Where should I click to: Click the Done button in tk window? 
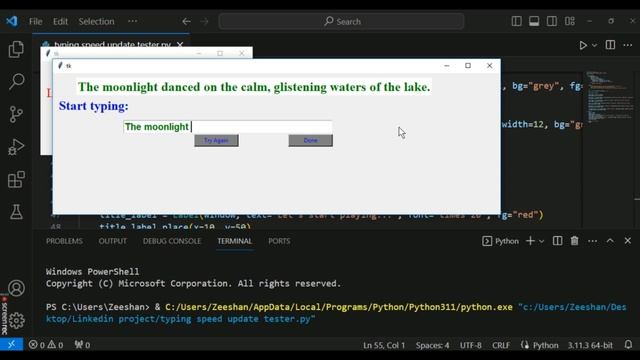[x=311, y=140]
